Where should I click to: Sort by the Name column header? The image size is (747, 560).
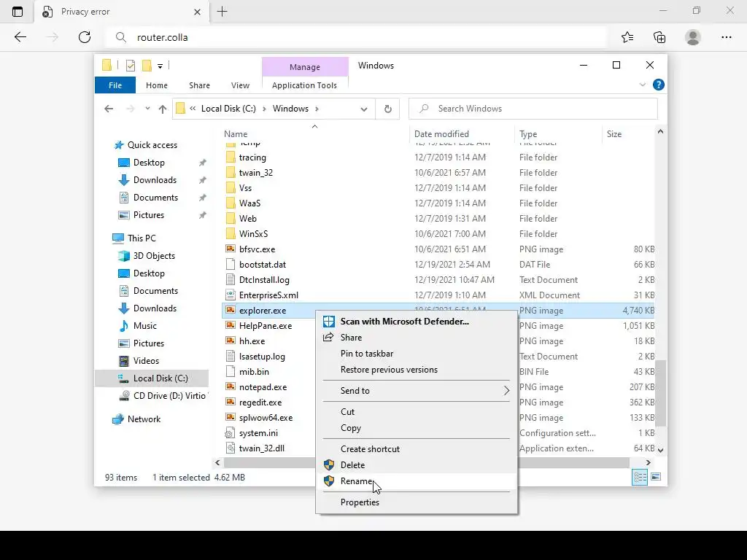pyautogui.click(x=314, y=134)
